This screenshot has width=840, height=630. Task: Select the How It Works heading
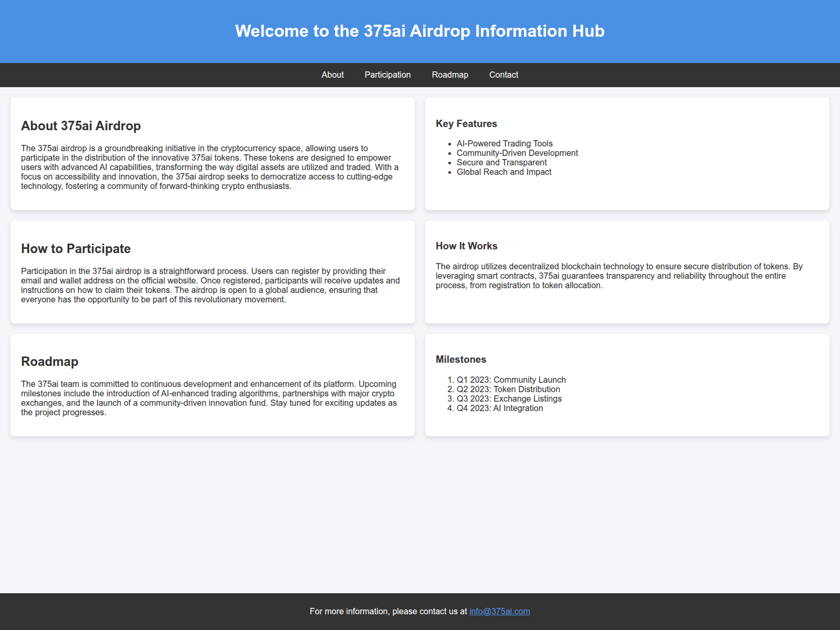467,246
